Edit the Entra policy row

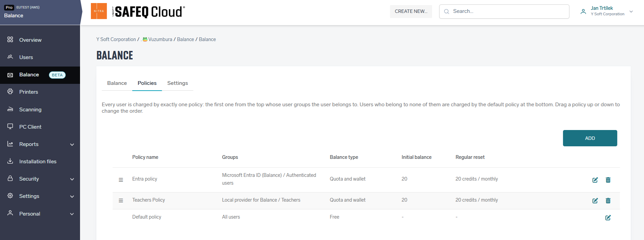click(595, 180)
